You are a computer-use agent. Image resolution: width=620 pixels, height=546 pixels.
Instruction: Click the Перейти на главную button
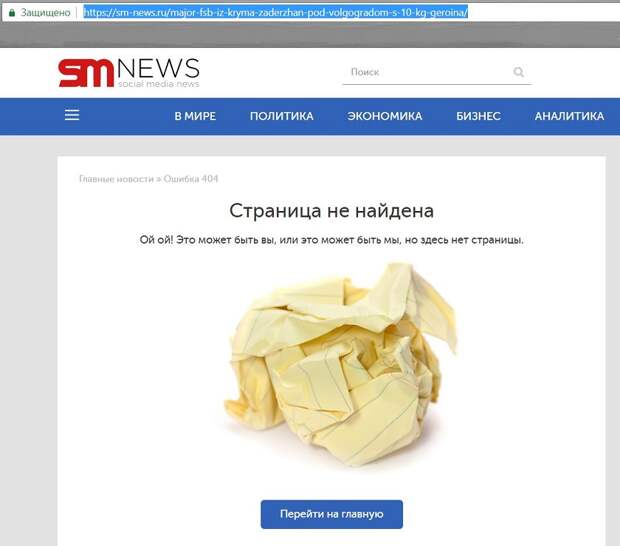click(x=332, y=514)
